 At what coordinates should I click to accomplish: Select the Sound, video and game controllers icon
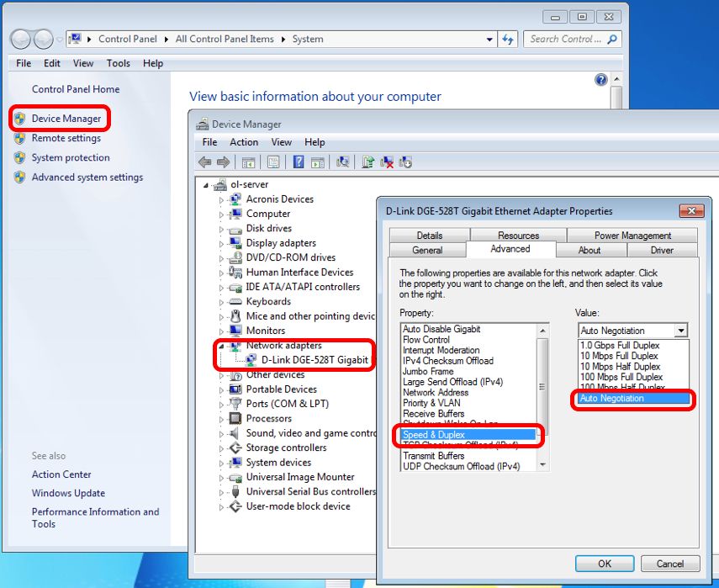point(235,433)
